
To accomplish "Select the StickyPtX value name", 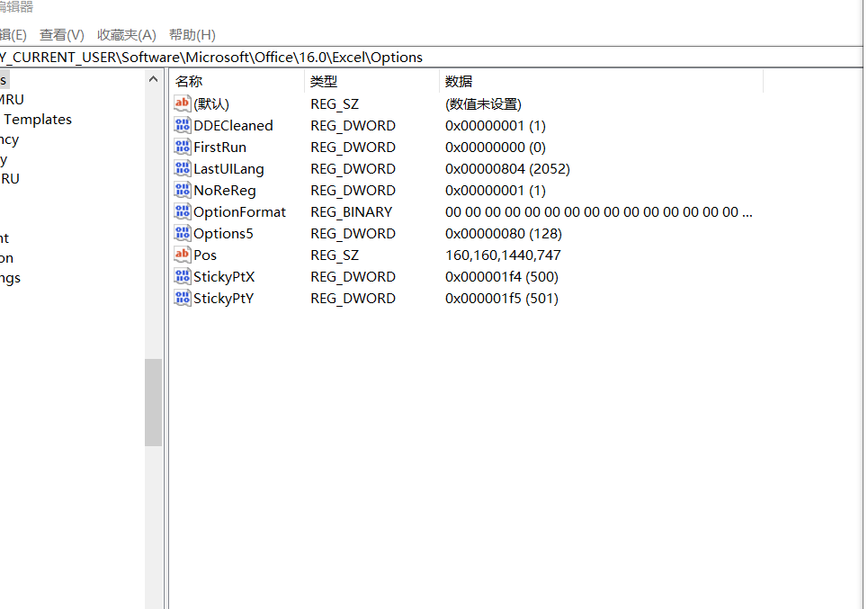I will [x=224, y=277].
